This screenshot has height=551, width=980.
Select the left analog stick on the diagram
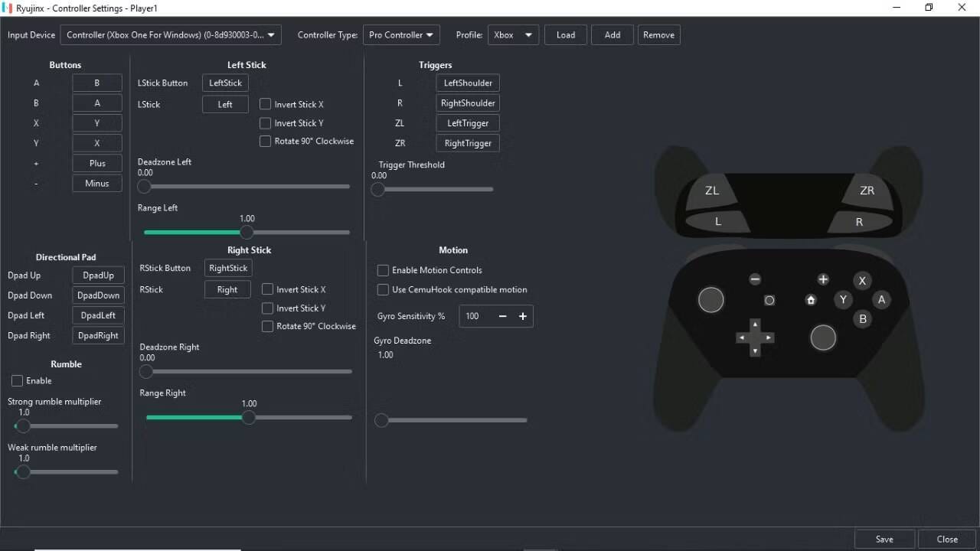tap(710, 299)
